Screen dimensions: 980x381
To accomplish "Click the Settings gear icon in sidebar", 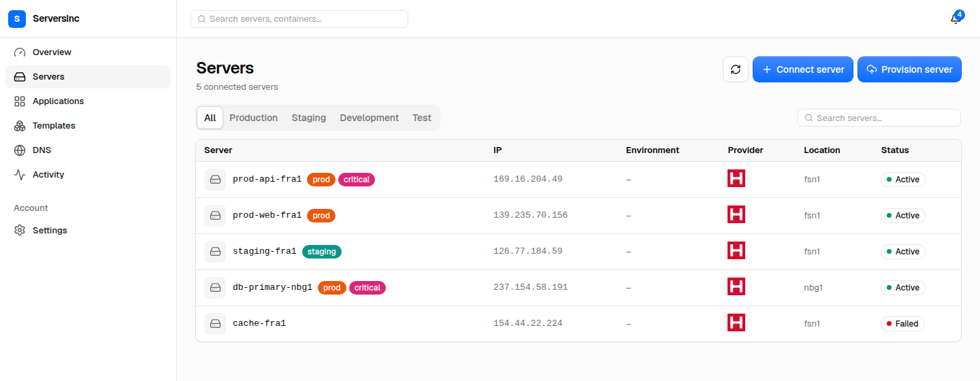I will (20, 231).
